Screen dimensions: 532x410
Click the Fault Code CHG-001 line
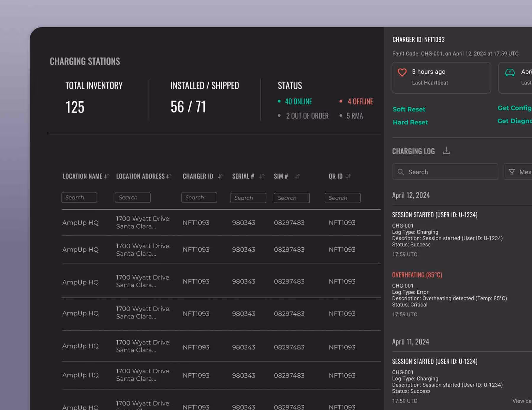tap(455, 53)
